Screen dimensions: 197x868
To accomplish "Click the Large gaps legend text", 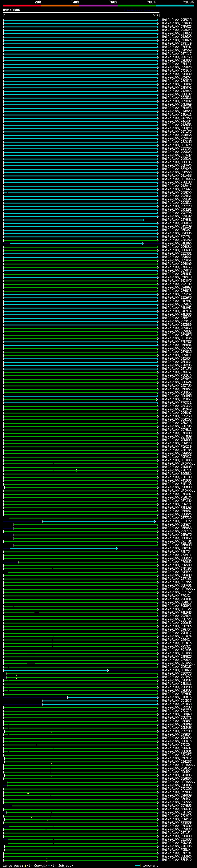I will 13,866.
